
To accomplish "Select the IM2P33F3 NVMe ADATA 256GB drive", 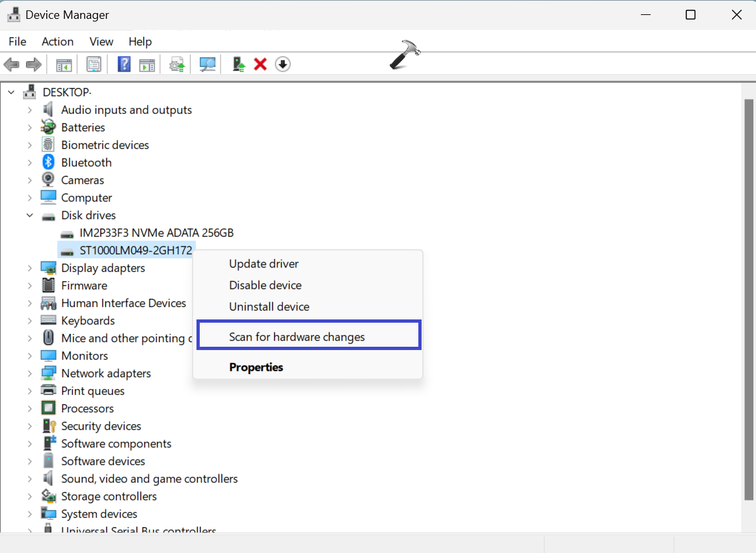I will (156, 233).
